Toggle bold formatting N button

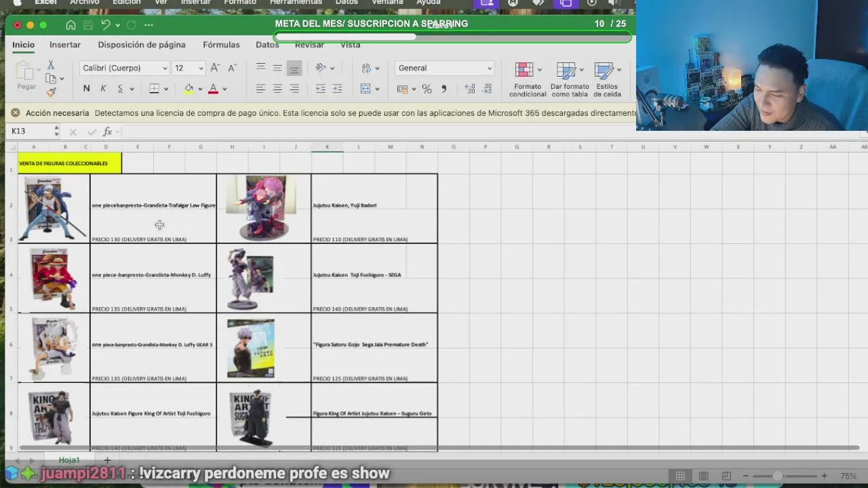(x=86, y=89)
